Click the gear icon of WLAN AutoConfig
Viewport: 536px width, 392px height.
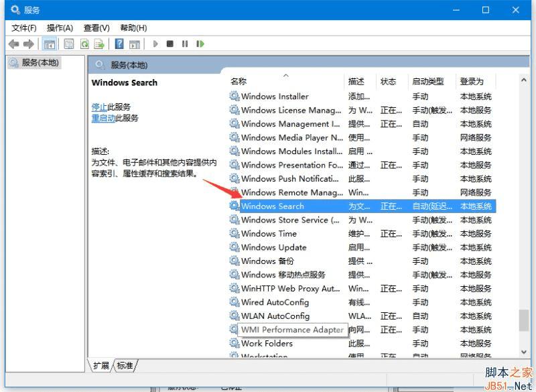click(x=234, y=316)
